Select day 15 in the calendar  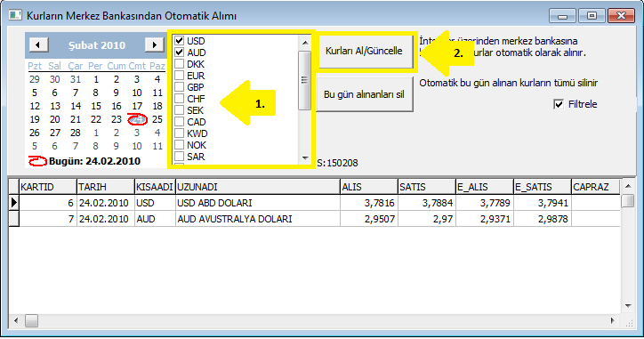(x=96, y=106)
